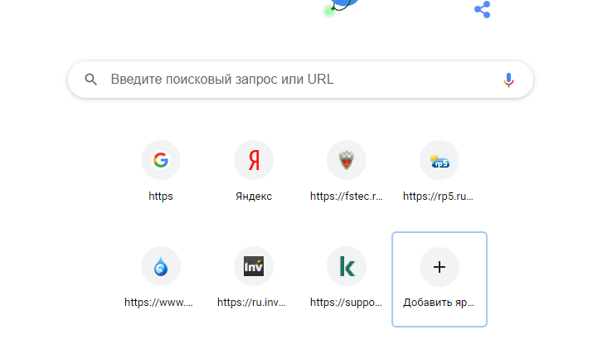612x364 pixels.
Task: Click the 'https://ru.inv...' label
Action: (252, 303)
